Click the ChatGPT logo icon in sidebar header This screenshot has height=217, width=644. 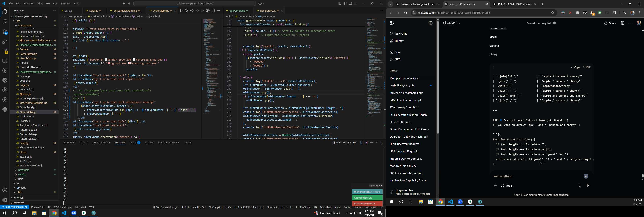[x=392, y=23]
